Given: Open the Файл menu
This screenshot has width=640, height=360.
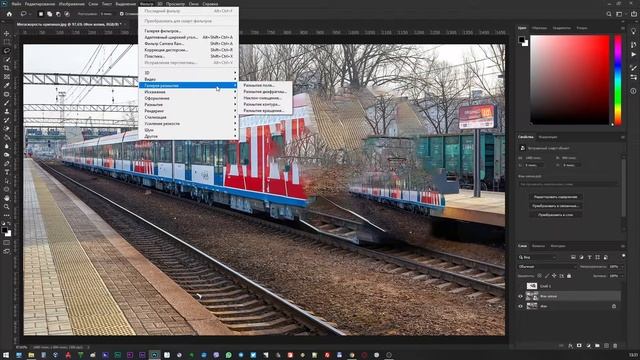Looking at the screenshot, I should click(x=16, y=4).
